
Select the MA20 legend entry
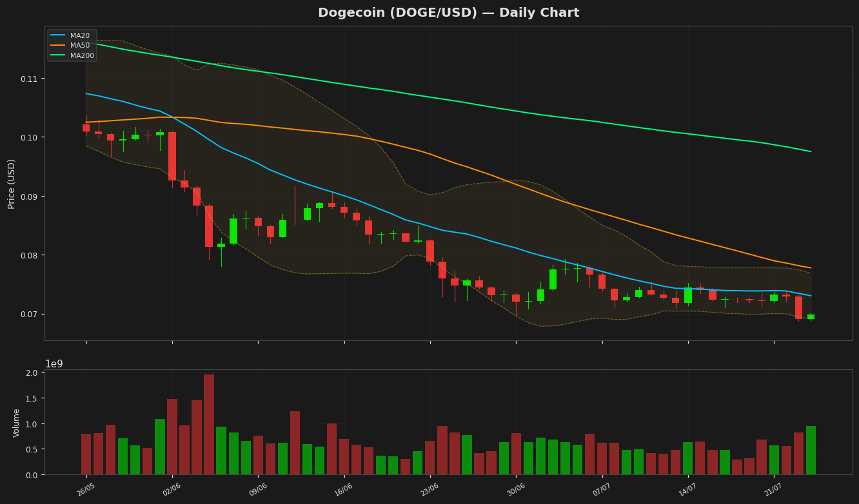(x=72, y=35)
